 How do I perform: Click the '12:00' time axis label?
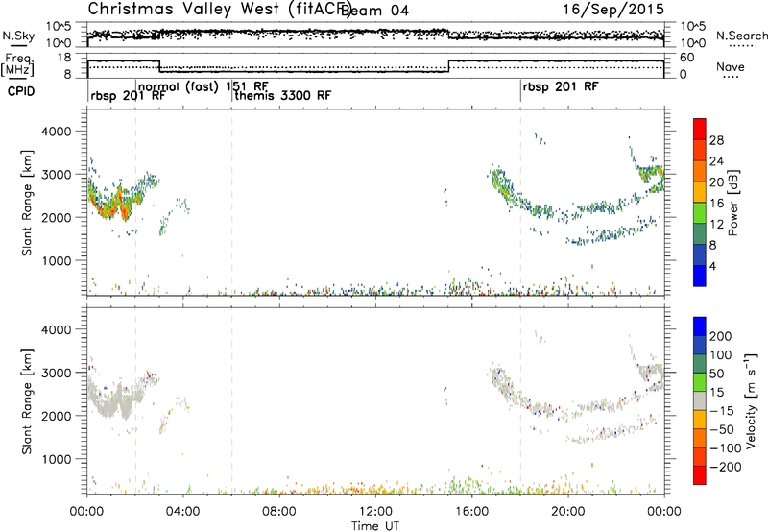(x=375, y=512)
